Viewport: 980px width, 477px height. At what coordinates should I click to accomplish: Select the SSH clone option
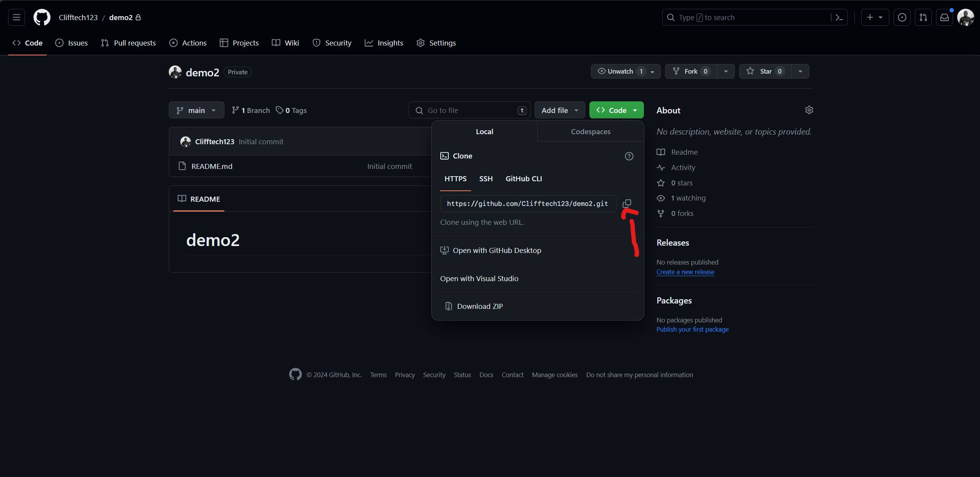(x=486, y=179)
